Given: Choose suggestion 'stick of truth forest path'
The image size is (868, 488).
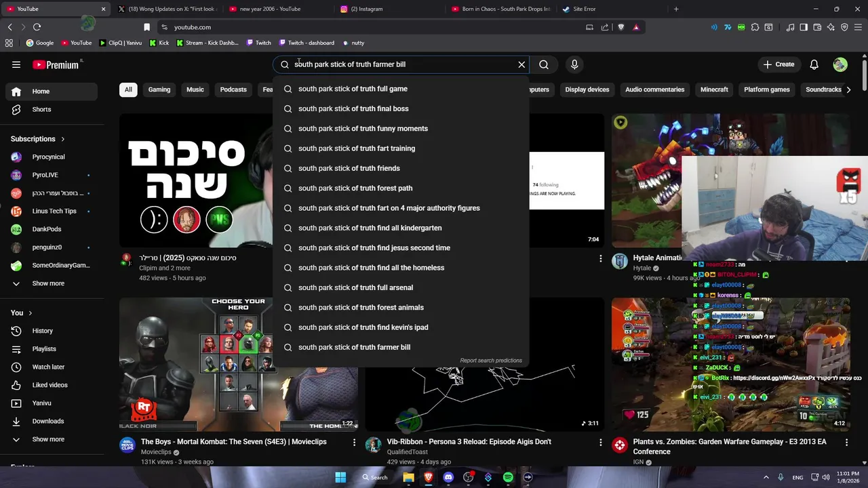Looking at the screenshot, I should pos(400,188).
